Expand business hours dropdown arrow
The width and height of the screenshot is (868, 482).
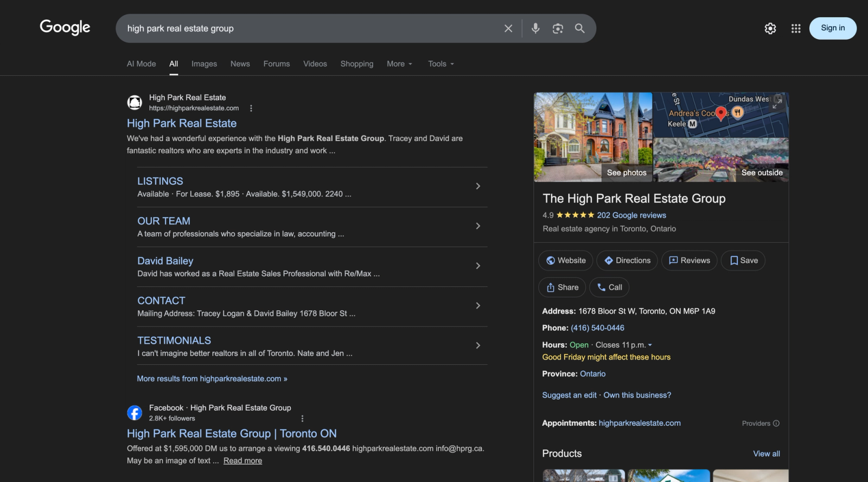[650, 345]
